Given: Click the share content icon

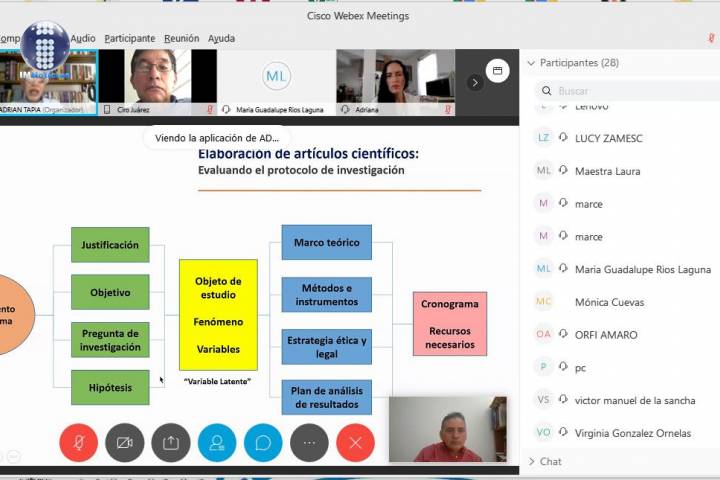Looking at the screenshot, I should 171,442.
